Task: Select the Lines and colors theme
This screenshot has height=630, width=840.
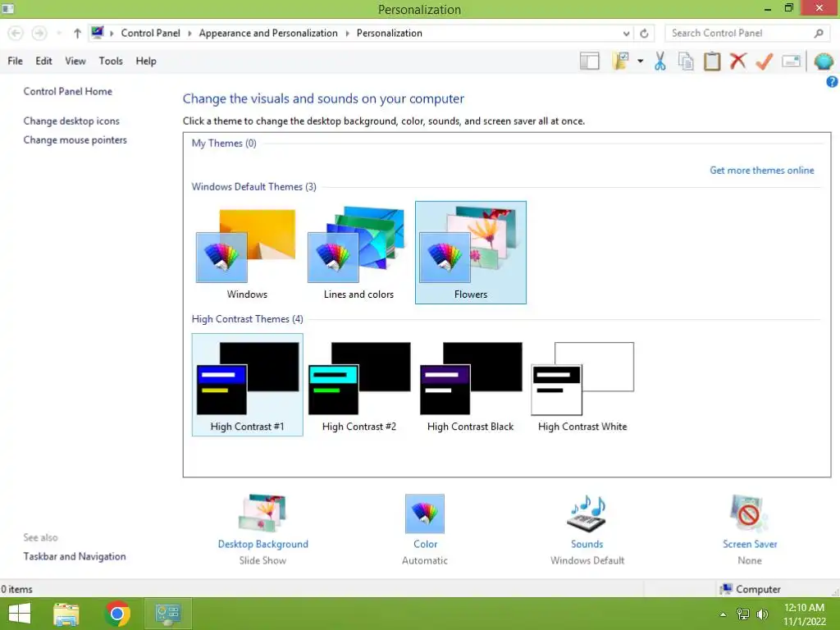Action: 359,253
